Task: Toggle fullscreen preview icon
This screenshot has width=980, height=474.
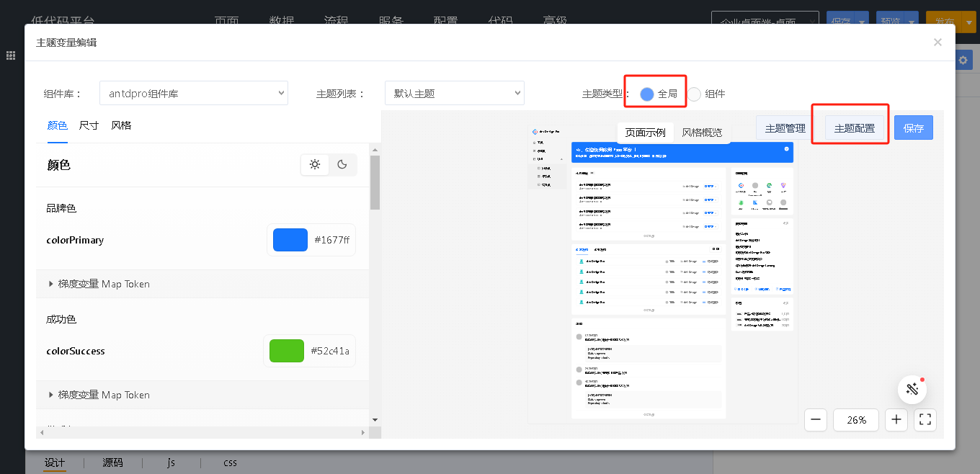Action: [x=926, y=419]
